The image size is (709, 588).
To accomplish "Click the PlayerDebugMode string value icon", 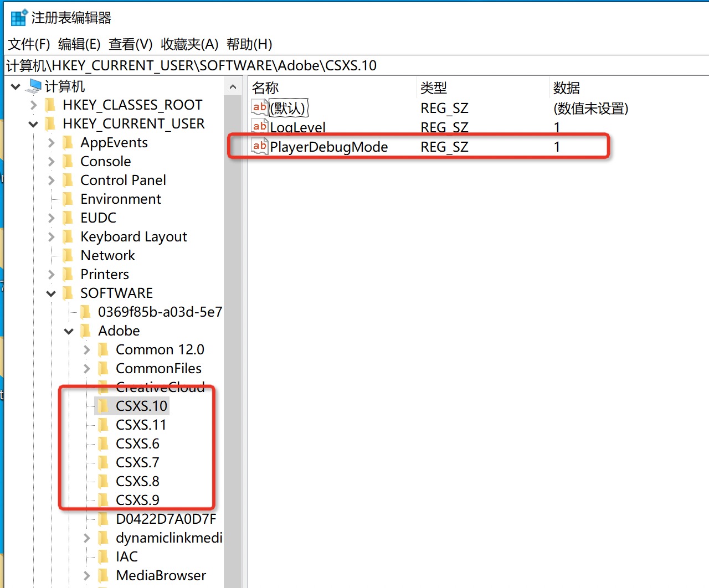I will [260, 146].
